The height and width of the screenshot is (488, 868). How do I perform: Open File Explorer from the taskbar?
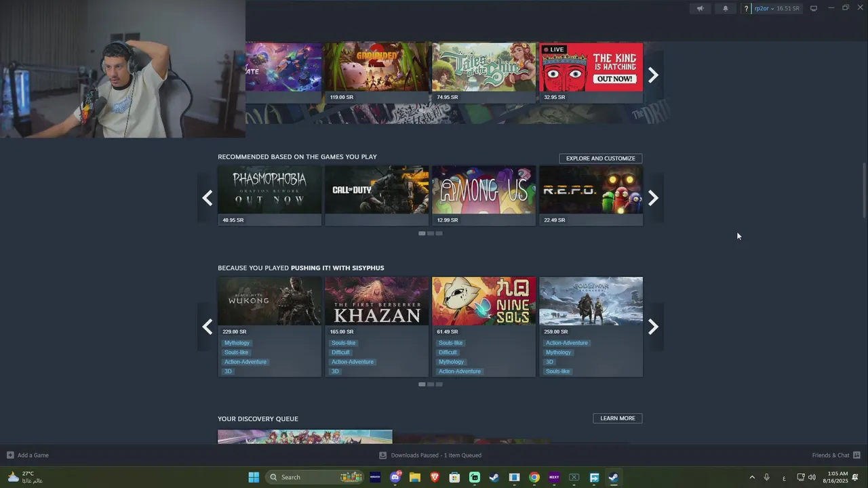pyautogui.click(x=415, y=477)
